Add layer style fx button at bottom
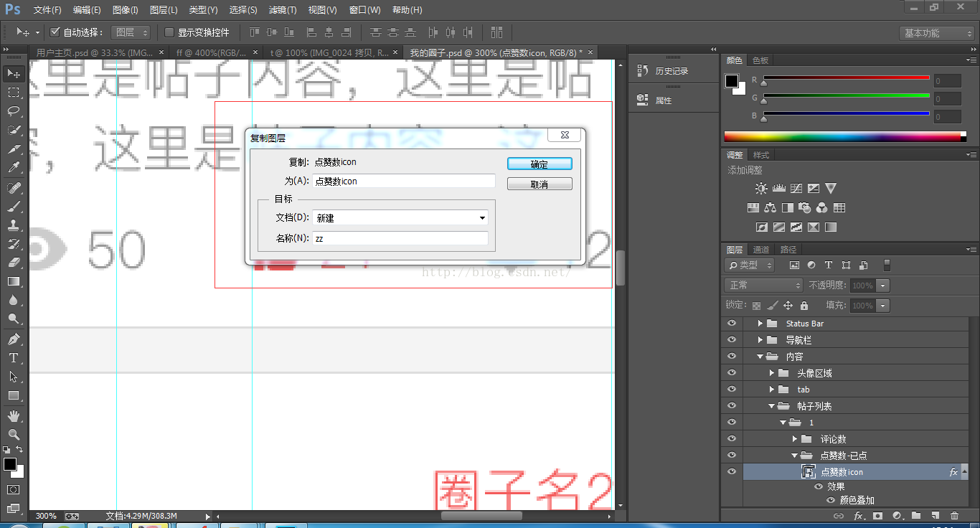 click(858, 515)
